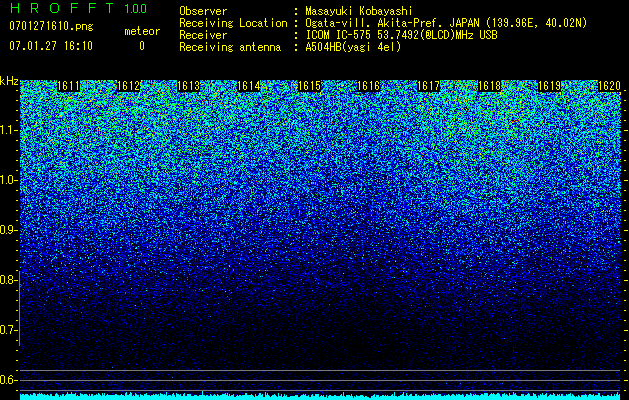This screenshot has height=400, width=629.
Task: Click the 1614 time marker
Action: click(x=249, y=86)
